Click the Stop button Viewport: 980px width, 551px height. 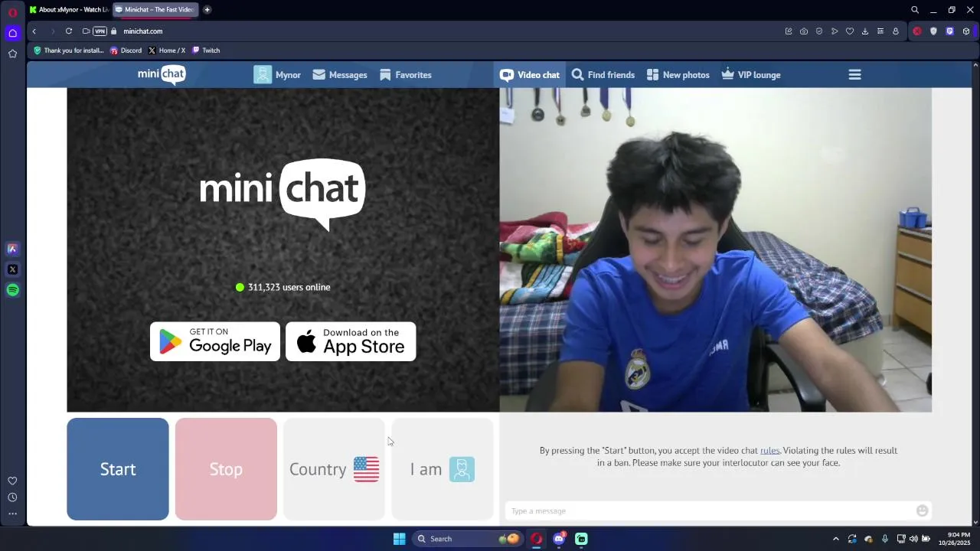[x=226, y=469]
